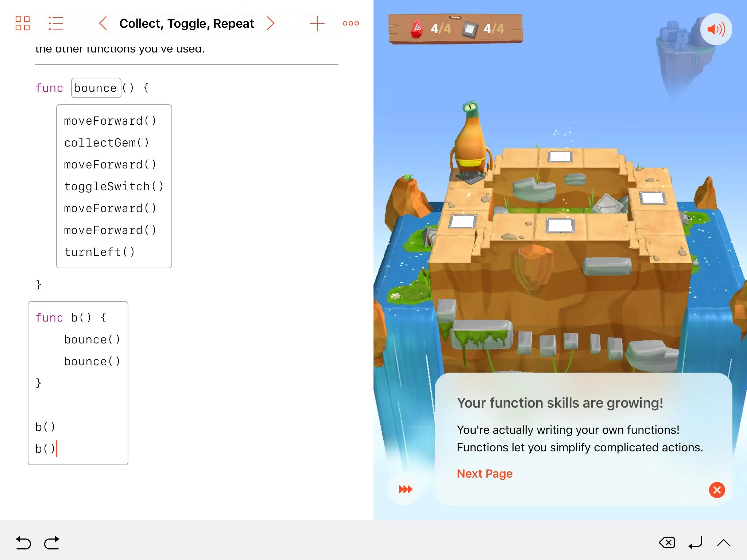747x560 pixels.
Task: Open the three-dots more options menu
Action: click(351, 23)
